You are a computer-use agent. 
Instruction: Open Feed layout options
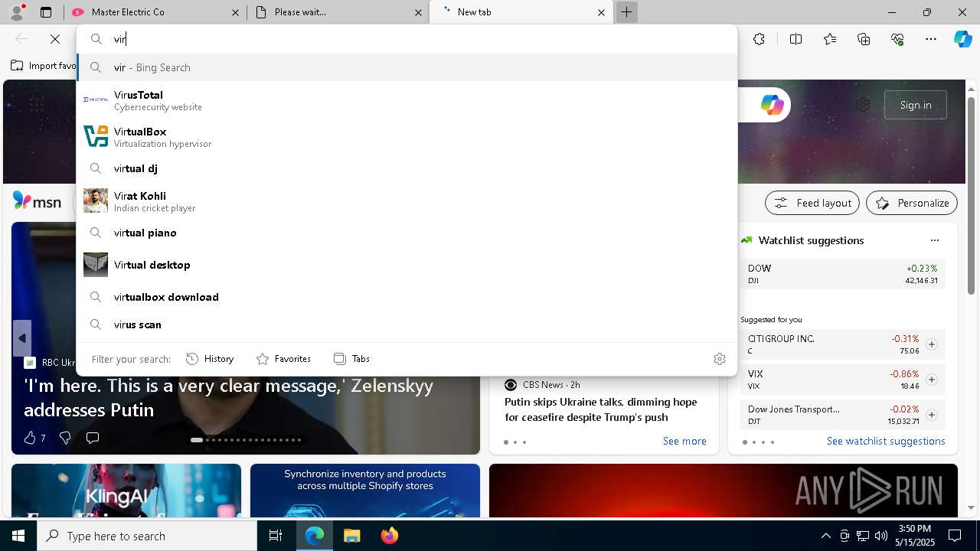813,203
